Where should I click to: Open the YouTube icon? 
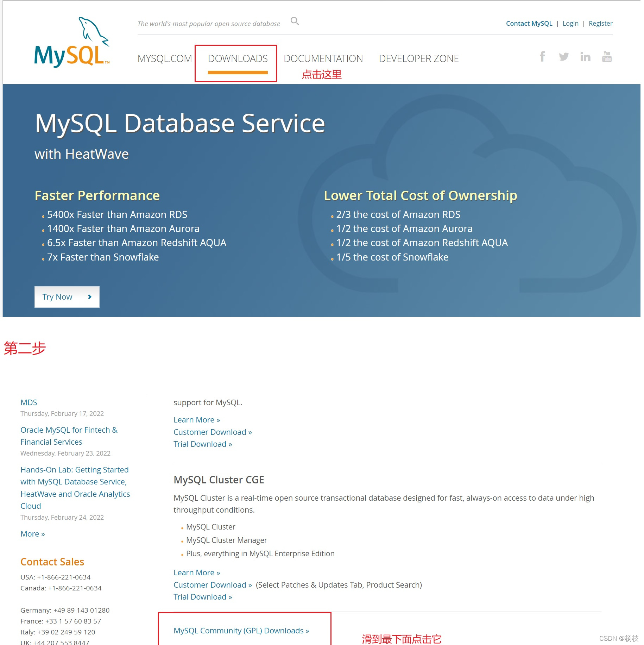[x=607, y=57]
